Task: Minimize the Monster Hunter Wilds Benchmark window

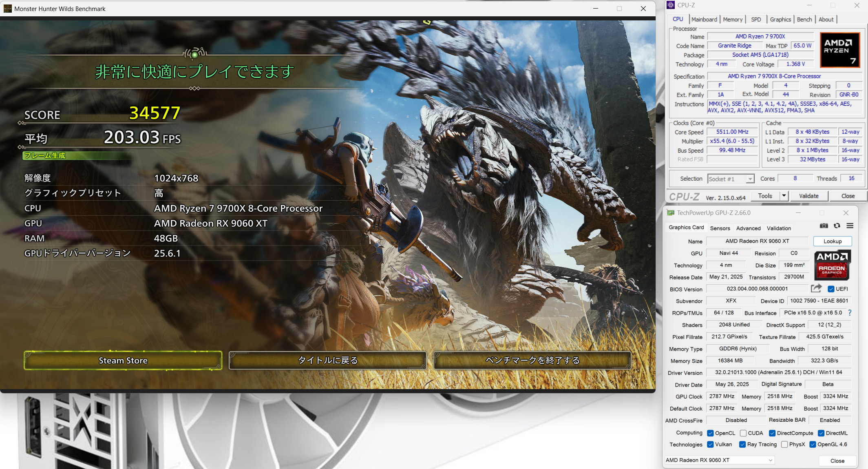Action: (x=596, y=9)
